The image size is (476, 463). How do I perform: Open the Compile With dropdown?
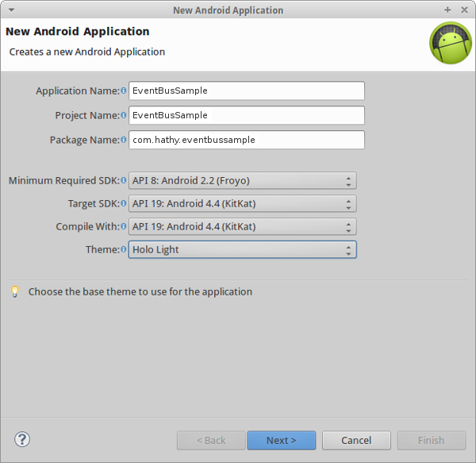242,226
